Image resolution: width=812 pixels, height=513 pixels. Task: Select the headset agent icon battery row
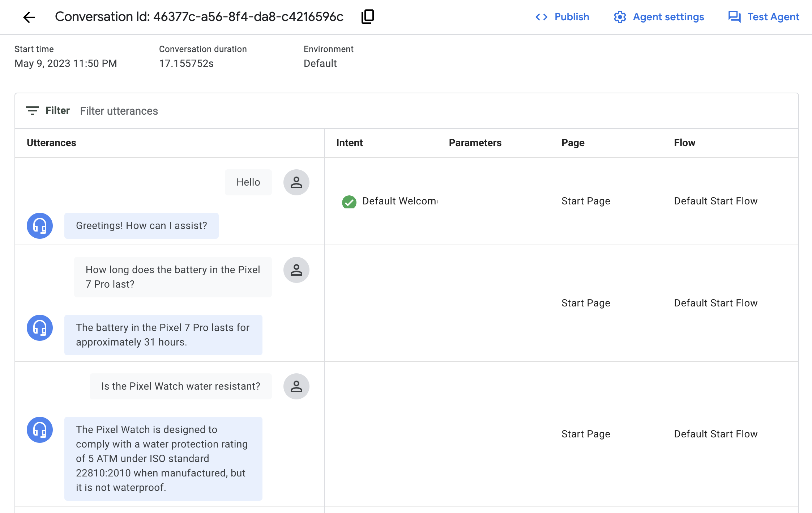click(39, 327)
